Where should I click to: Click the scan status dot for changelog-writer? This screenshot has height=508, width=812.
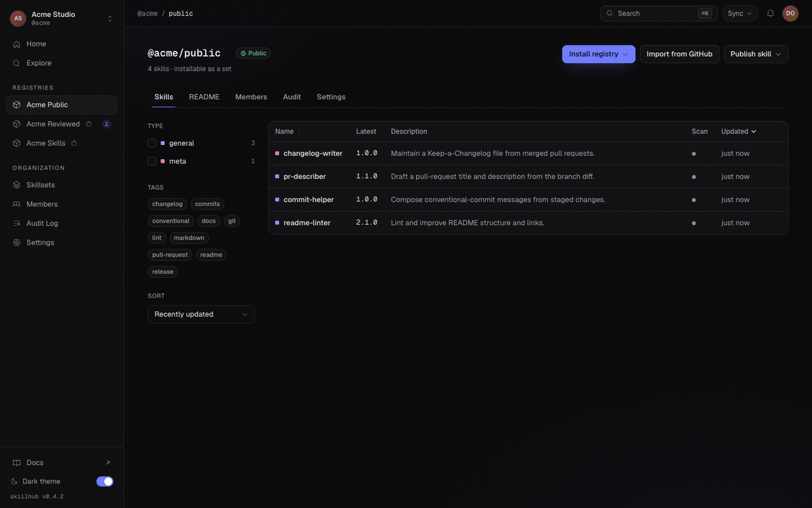point(694,154)
